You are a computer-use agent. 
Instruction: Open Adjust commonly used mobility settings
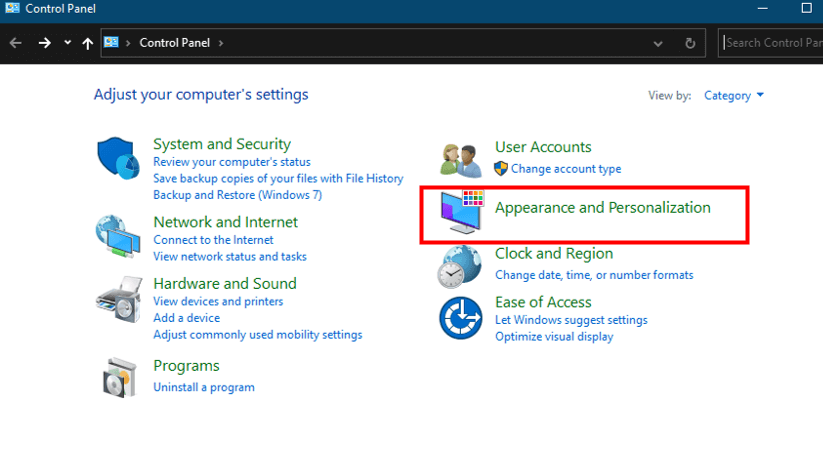(x=257, y=335)
